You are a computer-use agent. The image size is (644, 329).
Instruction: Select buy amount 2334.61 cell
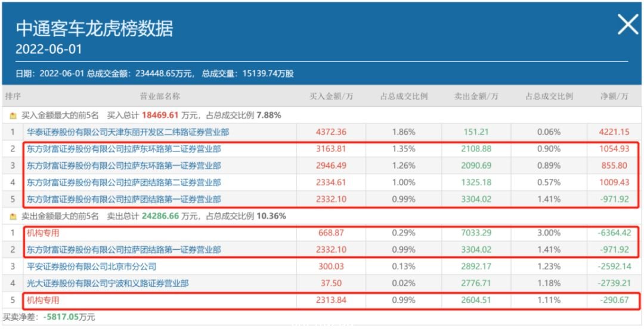click(331, 183)
